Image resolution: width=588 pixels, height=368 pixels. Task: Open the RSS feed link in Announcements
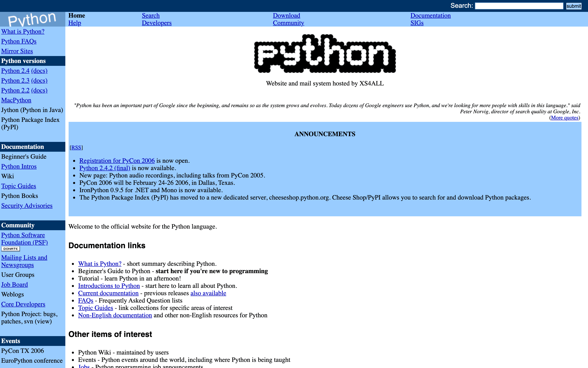click(x=76, y=147)
